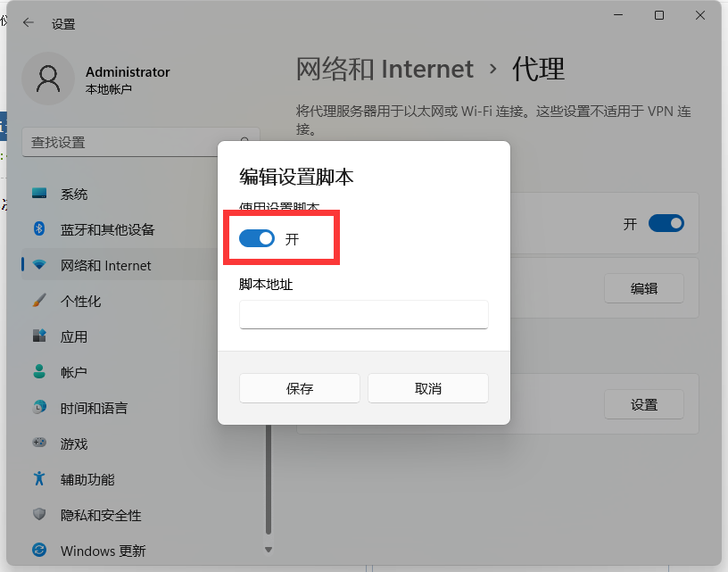Open the 时间和语言 globe icon
The width and height of the screenshot is (728, 572).
tap(39, 408)
